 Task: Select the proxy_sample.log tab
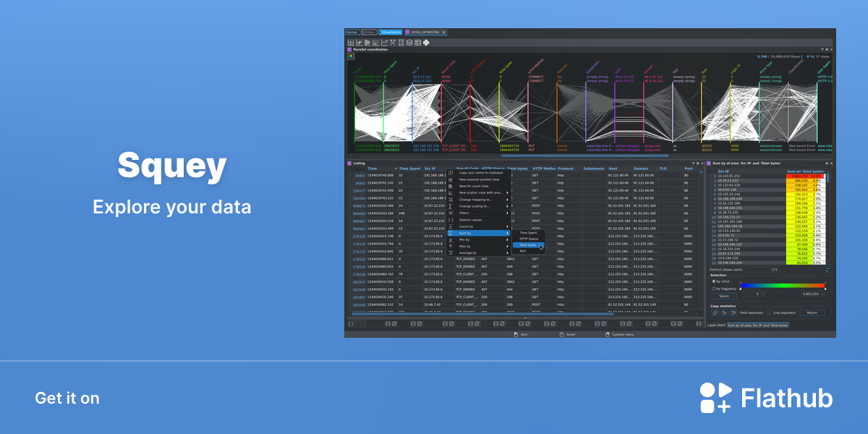tap(426, 33)
